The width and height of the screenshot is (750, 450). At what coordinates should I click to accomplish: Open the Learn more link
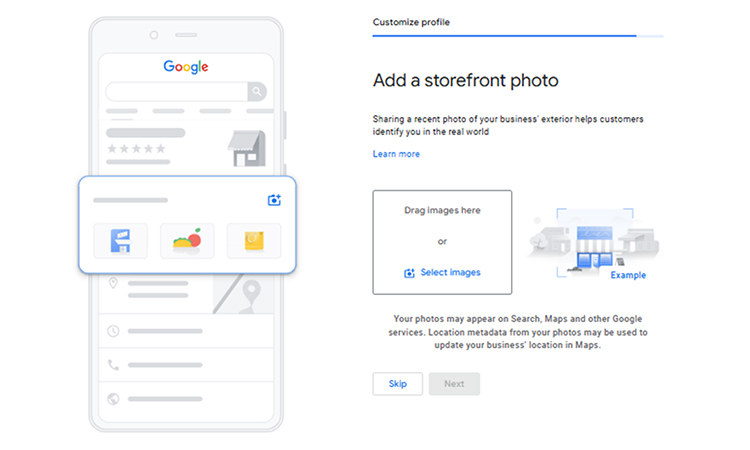pyautogui.click(x=396, y=154)
